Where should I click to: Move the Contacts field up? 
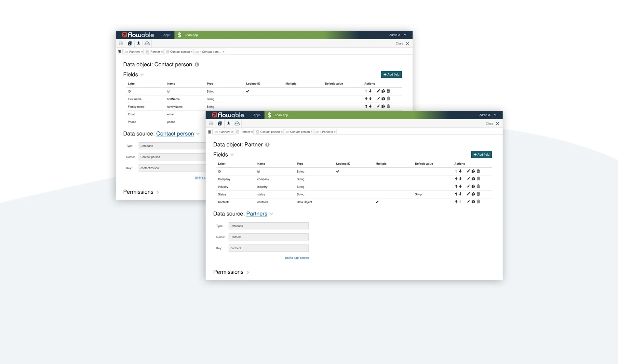coord(456,202)
